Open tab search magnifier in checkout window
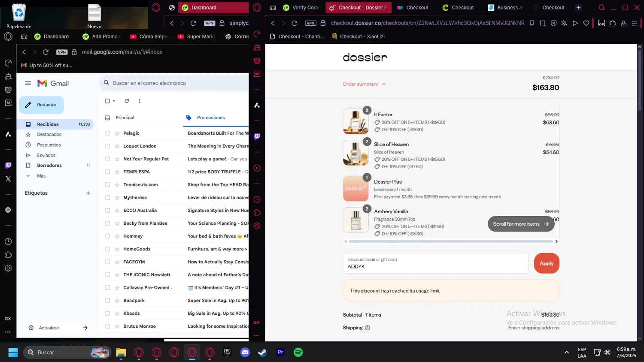 602,7
